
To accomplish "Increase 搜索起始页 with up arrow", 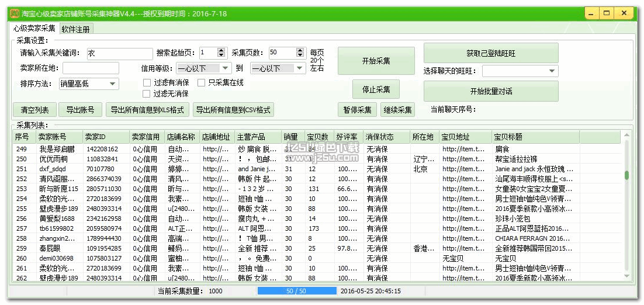I will tap(221, 50).
